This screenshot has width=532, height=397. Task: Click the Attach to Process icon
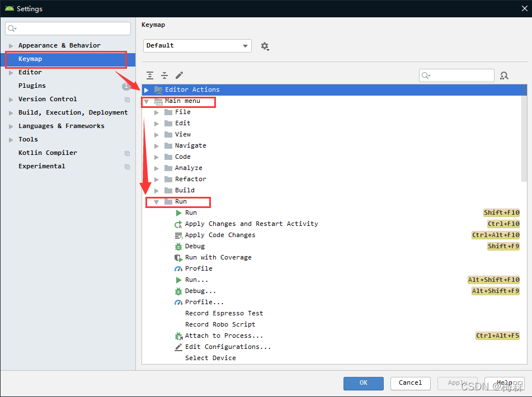tap(178, 336)
